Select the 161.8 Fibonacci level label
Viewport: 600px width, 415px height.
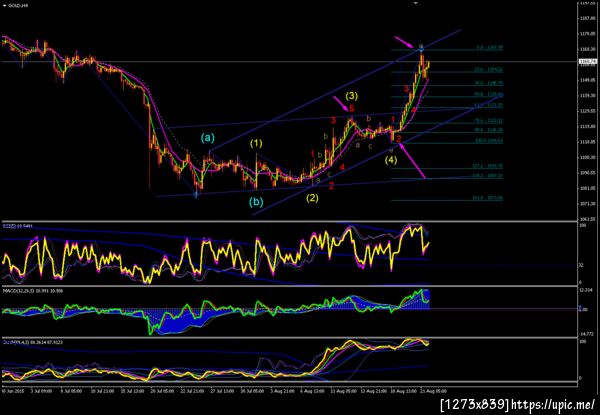[487, 198]
